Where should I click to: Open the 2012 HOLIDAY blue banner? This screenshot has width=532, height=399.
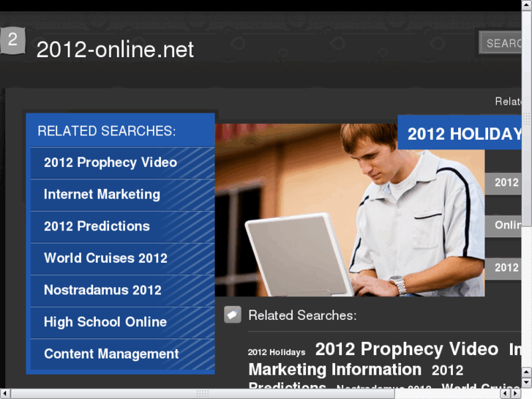pos(460,133)
